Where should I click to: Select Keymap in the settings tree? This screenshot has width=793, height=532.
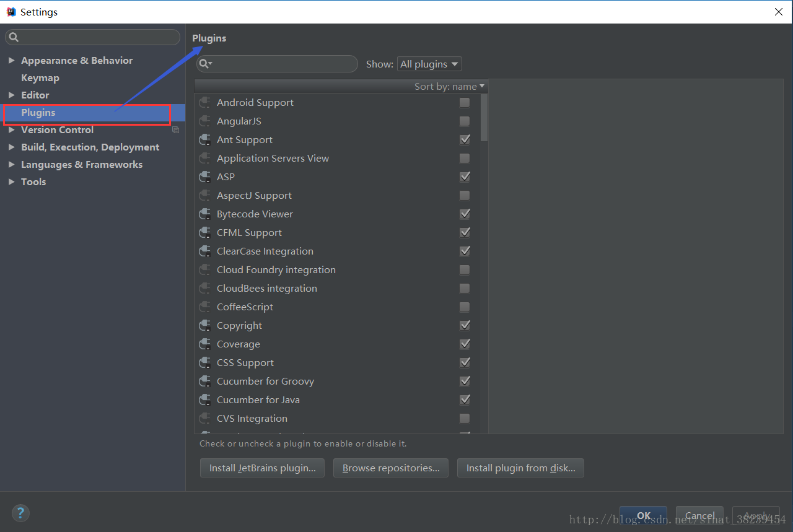pyautogui.click(x=40, y=78)
